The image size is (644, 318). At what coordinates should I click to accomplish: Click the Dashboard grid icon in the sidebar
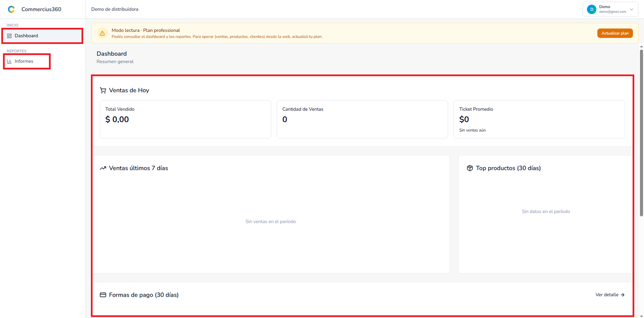(9, 36)
